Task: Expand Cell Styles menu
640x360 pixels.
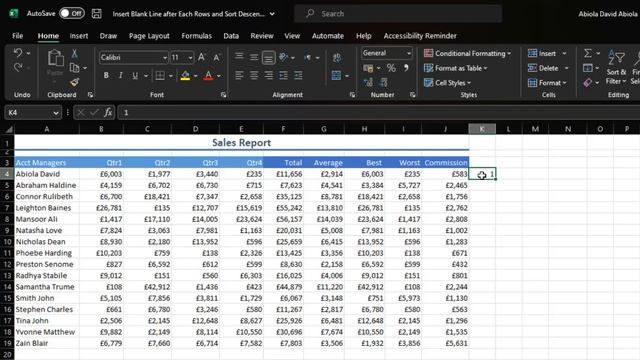Action: [x=447, y=83]
